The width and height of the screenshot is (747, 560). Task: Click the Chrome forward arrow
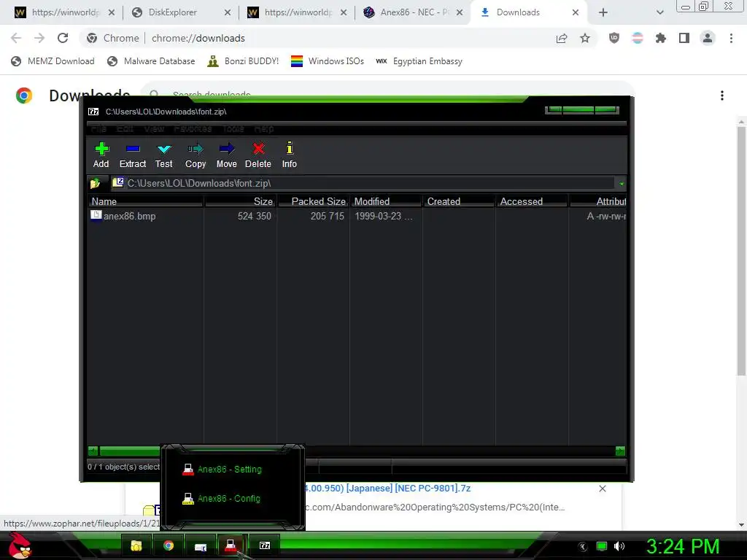(39, 38)
